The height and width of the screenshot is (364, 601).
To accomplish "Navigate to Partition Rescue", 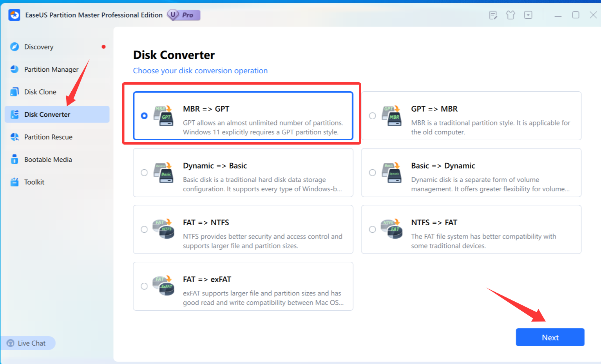I will click(x=57, y=137).
